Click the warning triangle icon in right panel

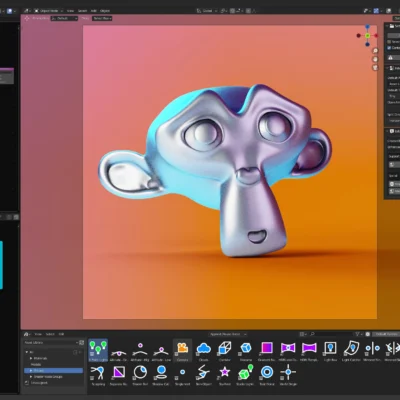coord(391,58)
